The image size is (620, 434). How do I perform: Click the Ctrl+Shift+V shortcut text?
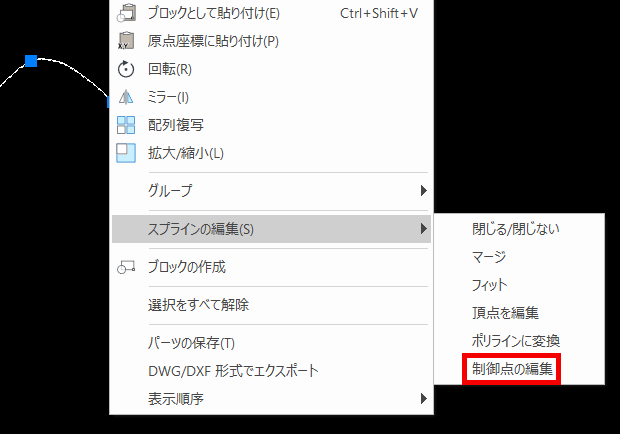point(379,13)
